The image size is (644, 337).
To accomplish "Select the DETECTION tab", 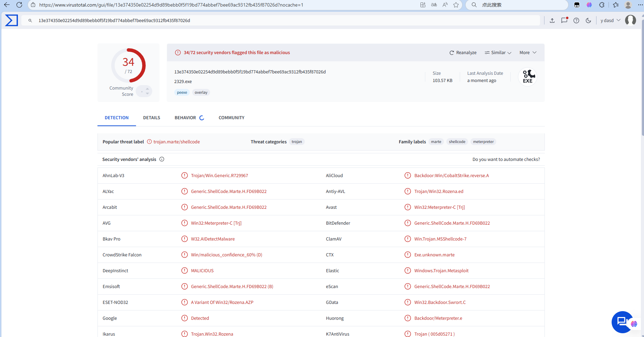I will 117,118.
